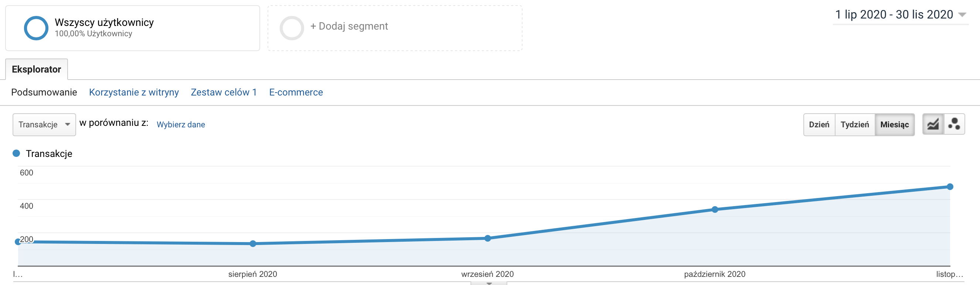
Task: Open the Zestaw celów 1 view
Action: coord(224,92)
